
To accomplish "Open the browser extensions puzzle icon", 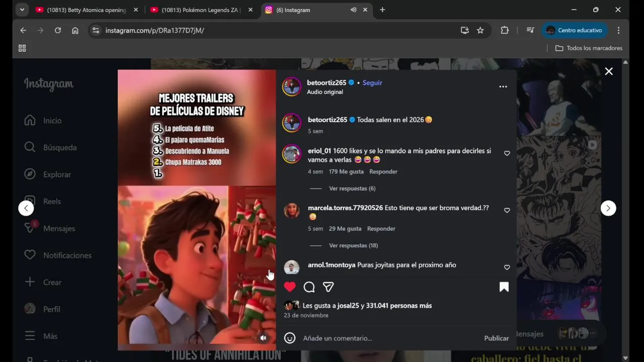I will [505, 31].
